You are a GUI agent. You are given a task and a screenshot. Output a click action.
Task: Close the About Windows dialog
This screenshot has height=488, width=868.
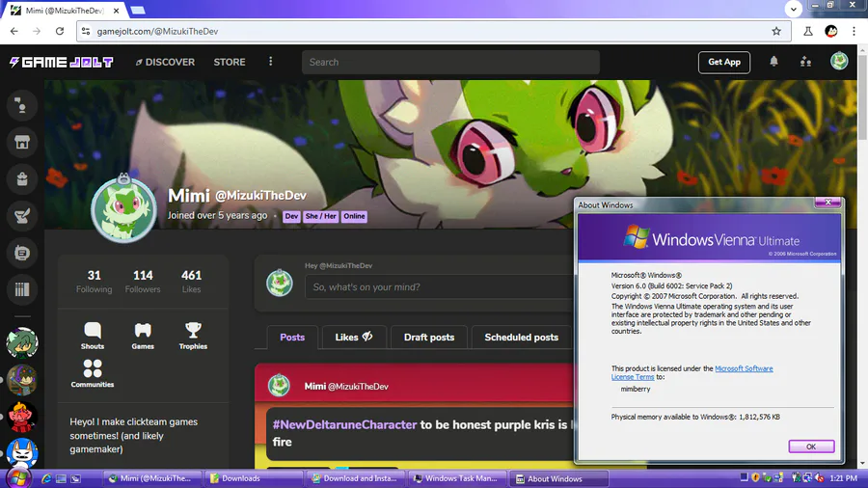[x=828, y=202]
